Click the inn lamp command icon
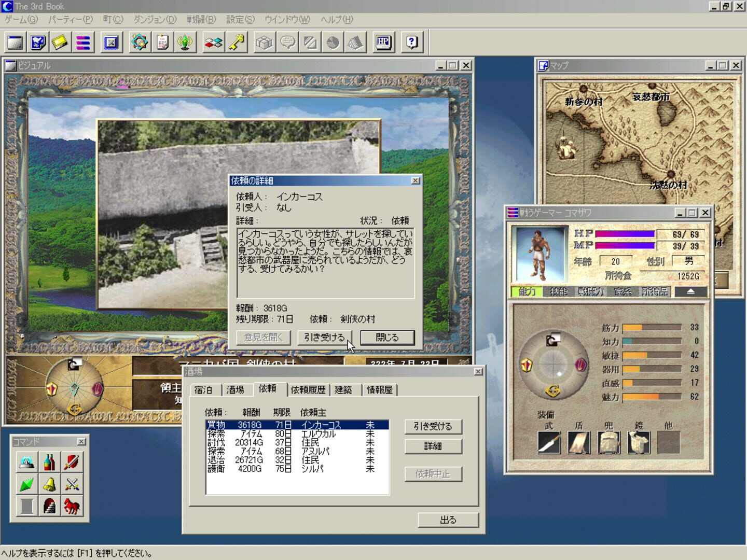 [27, 463]
